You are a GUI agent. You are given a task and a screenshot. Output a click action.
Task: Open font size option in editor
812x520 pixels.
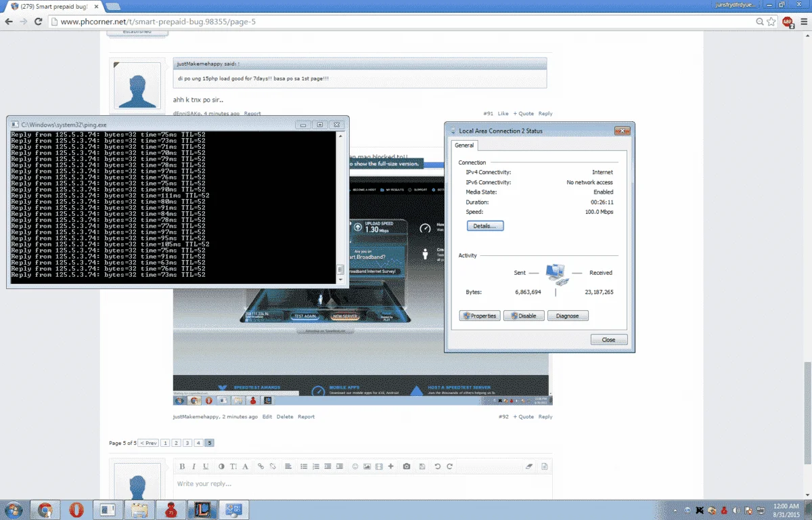pyautogui.click(x=233, y=467)
